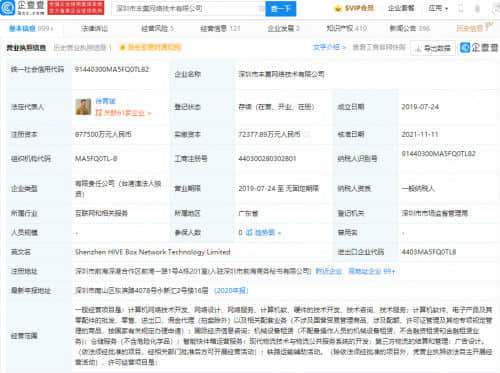Switch to the 基本信息 tab
Viewport: 500px width, 373px height.
[x=31, y=29]
